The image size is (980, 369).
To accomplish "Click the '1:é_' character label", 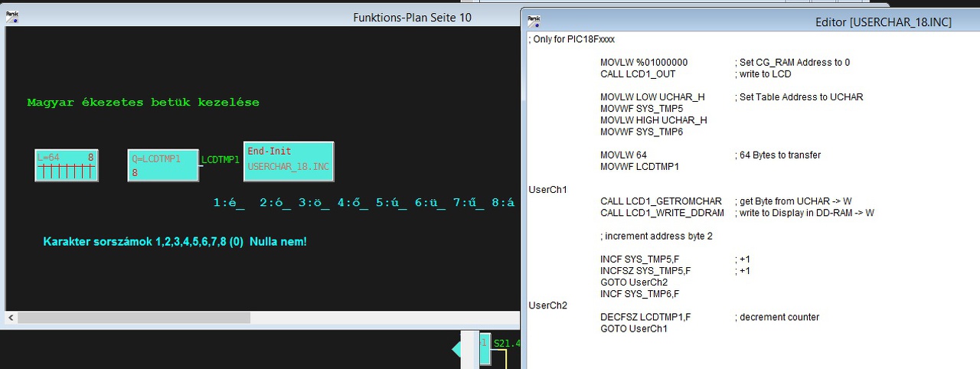I will [229, 203].
